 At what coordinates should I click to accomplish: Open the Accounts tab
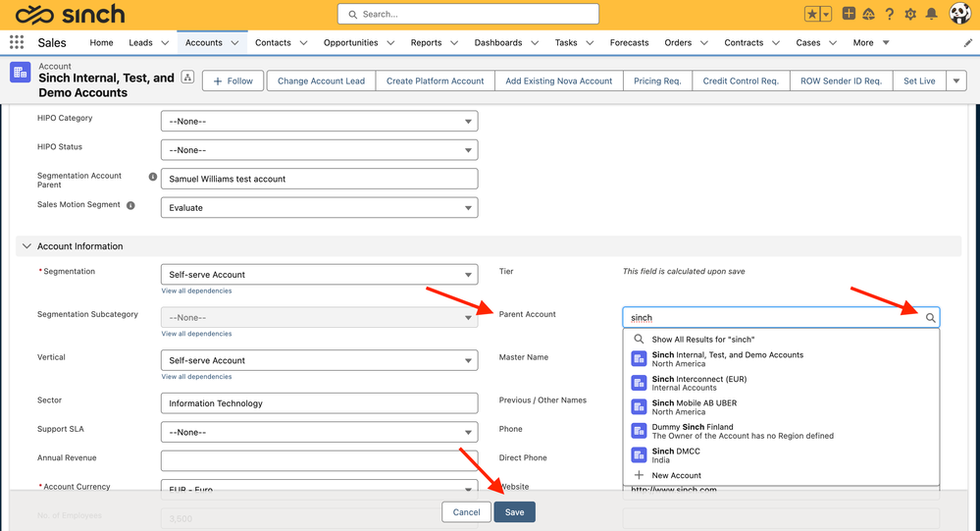coord(204,42)
